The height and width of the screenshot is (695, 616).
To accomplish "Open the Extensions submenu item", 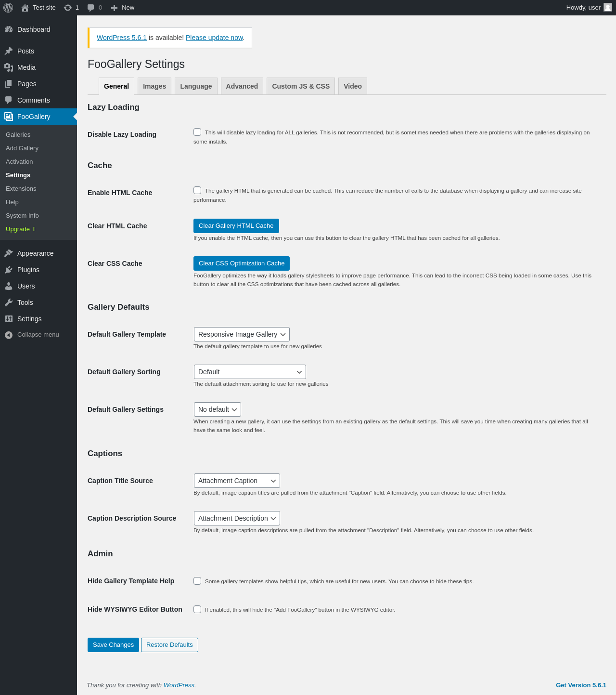I will click(x=38, y=189).
